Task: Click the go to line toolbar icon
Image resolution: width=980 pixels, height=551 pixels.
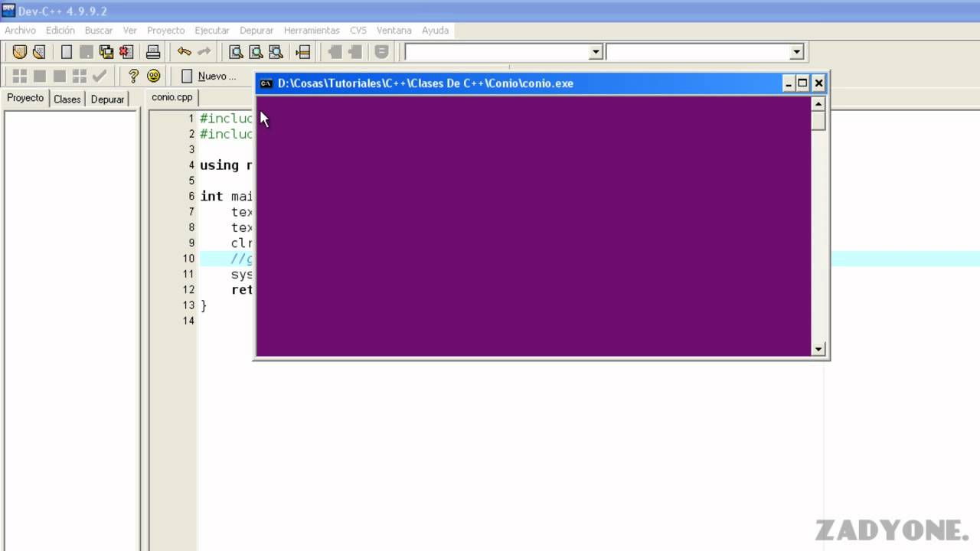Action: pos(303,52)
